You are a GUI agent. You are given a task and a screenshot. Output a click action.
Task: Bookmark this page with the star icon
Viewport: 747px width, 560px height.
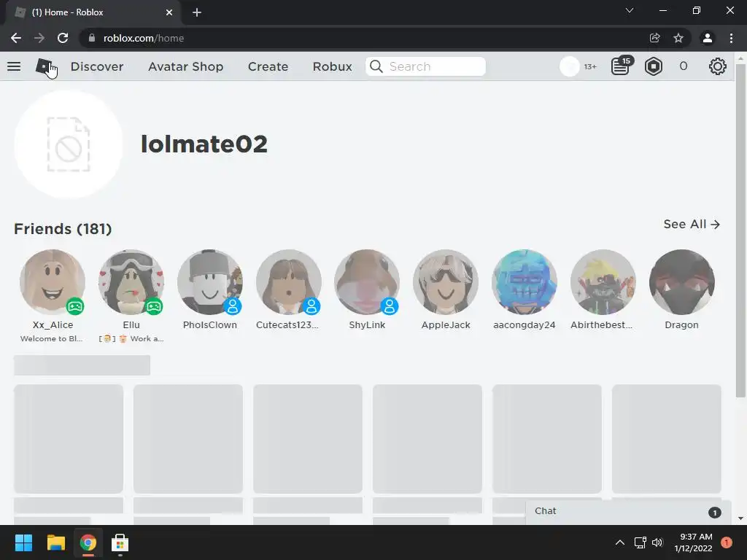(x=678, y=38)
